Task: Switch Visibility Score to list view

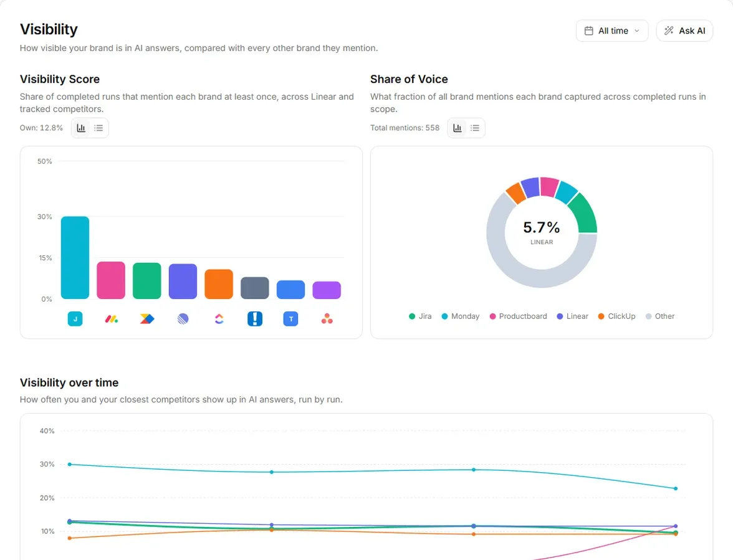Action: [98, 128]
